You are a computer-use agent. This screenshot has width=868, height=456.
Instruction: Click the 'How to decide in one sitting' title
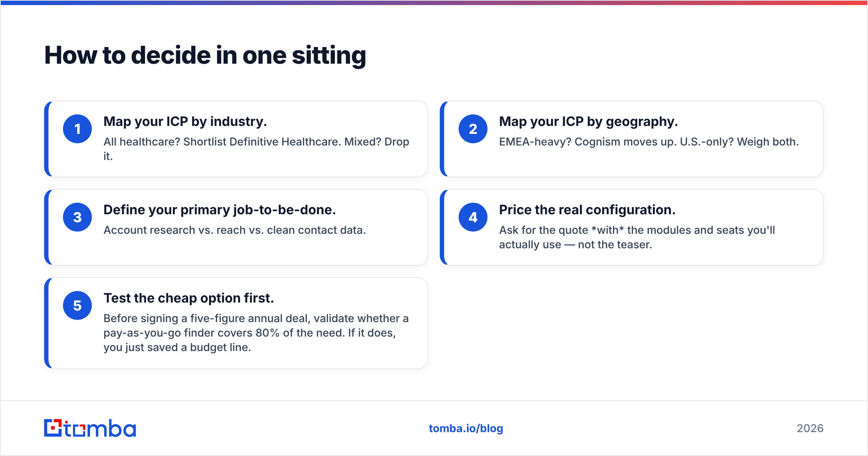tap(205, 55)
